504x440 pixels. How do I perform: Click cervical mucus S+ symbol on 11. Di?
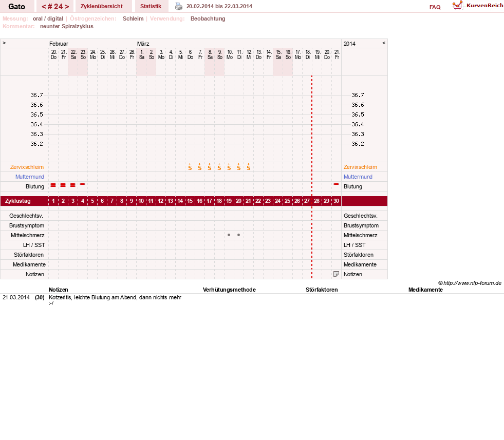pos(239,167)
